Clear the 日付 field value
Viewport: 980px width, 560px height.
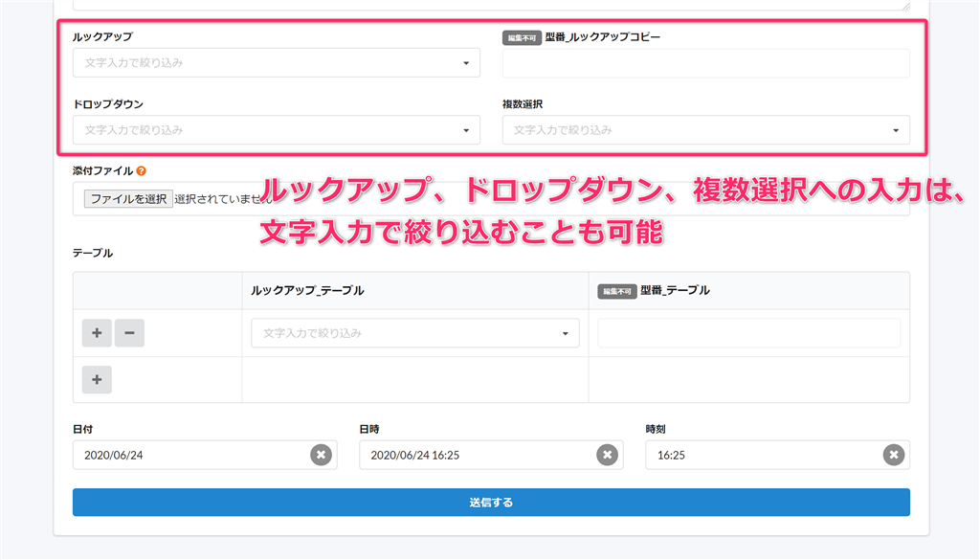(x=322, y=455)
